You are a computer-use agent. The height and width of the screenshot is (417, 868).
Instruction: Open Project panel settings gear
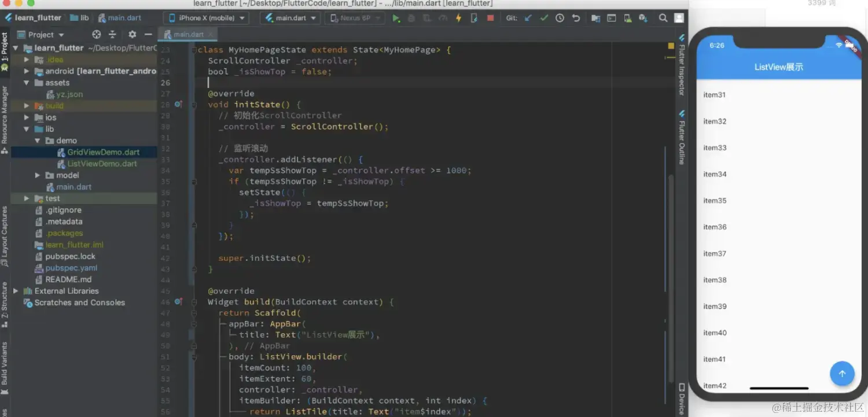[133, 35]
